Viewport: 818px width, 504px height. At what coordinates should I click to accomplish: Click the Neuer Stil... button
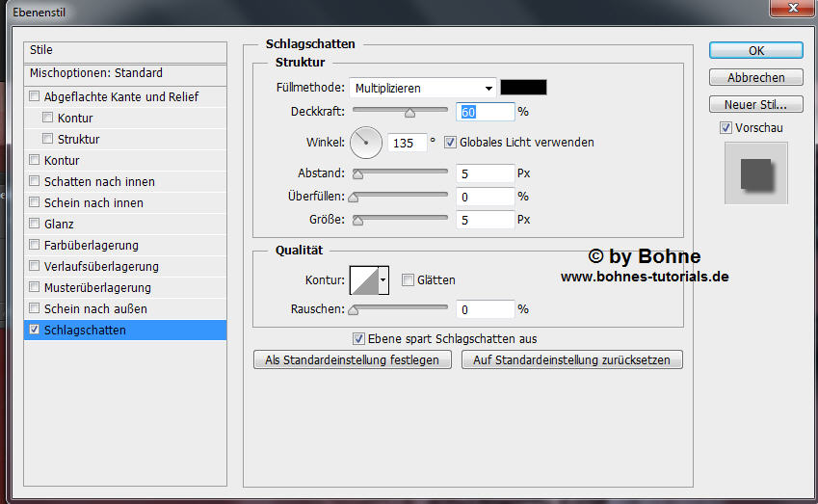point(755,104)
